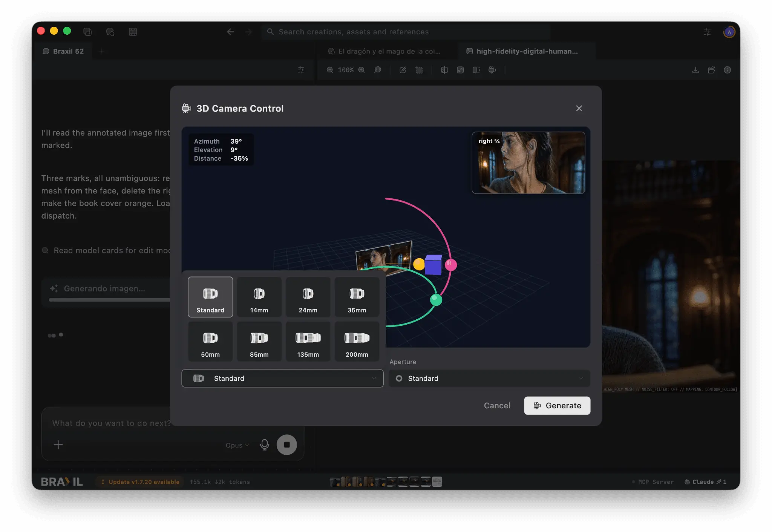The image size is (772, 532).
Task: Open settings sliders icon top right
Action: click(707, 32)
